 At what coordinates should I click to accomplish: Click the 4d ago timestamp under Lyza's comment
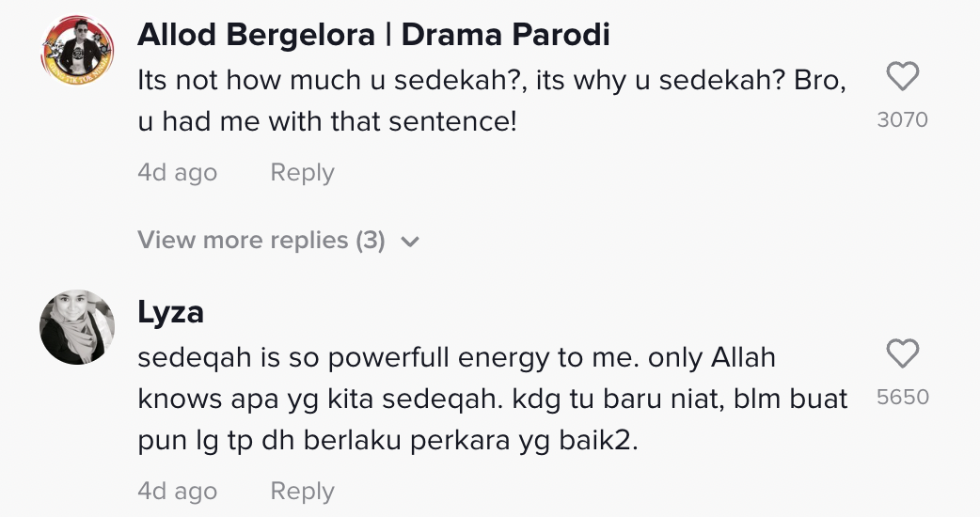(x=177, y=491)
